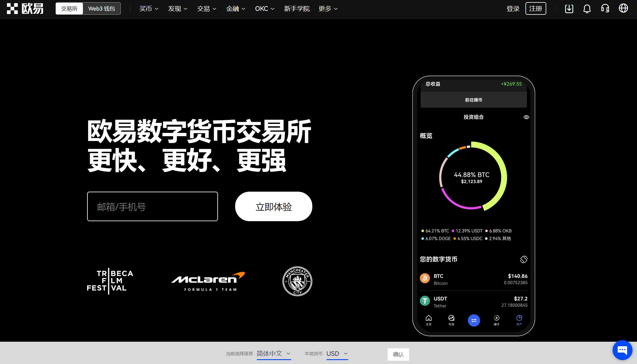Viewport: 637px width, 364px height.
Task: Select the 交易所 tab
Action: click(69, 9)
